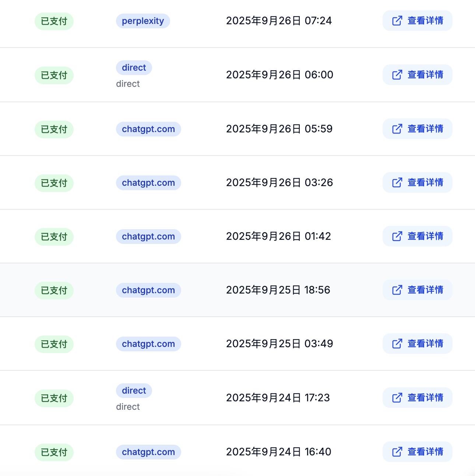
Task: Click external-link icon in the 03:26 row
Action: tap(397, 182)
